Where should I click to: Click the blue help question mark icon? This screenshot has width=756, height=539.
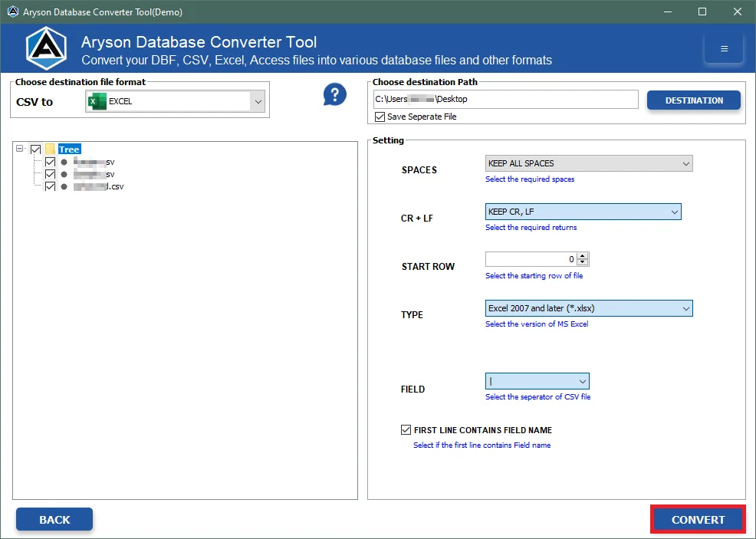pyautogui.click(x=335, y=94)
